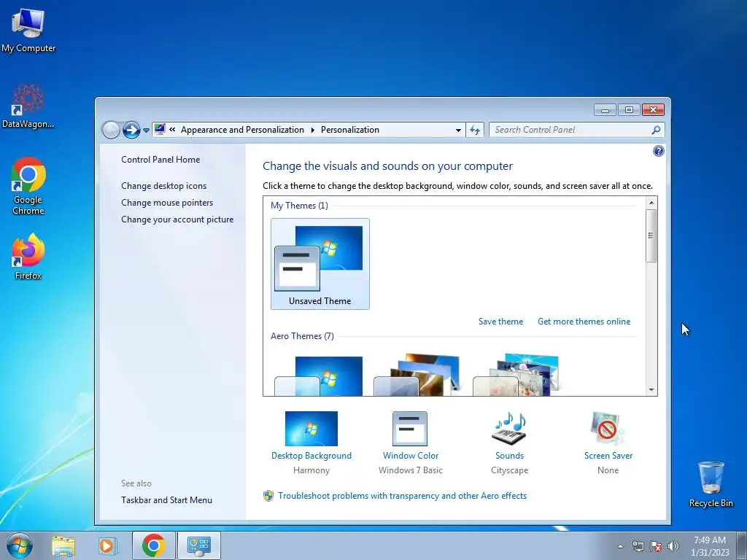
Task: Select the Characters Aero theme thumbnail
Action: point(516,375)
